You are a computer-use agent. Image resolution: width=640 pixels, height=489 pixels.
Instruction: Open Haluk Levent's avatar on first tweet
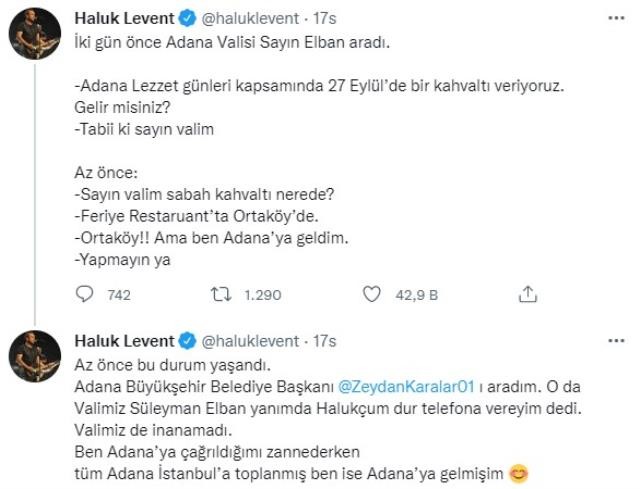pyautogui.click(x=33, y=40)
